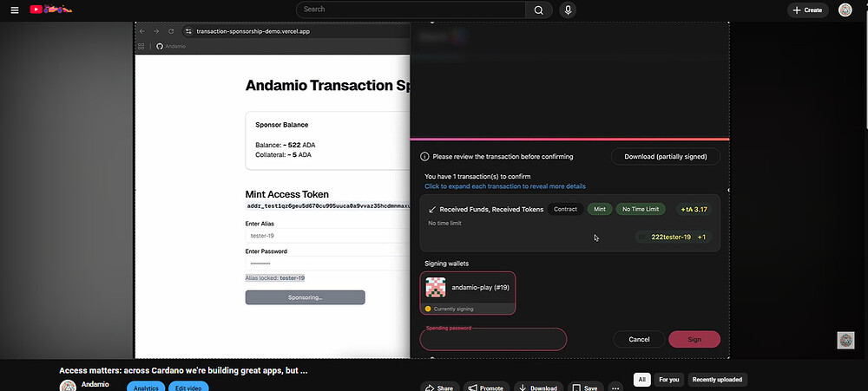Image resolution: width=868 pixels, height=391 pixels.
Task: Click the 222tester-19 token badge
Action: pos(674,238)
